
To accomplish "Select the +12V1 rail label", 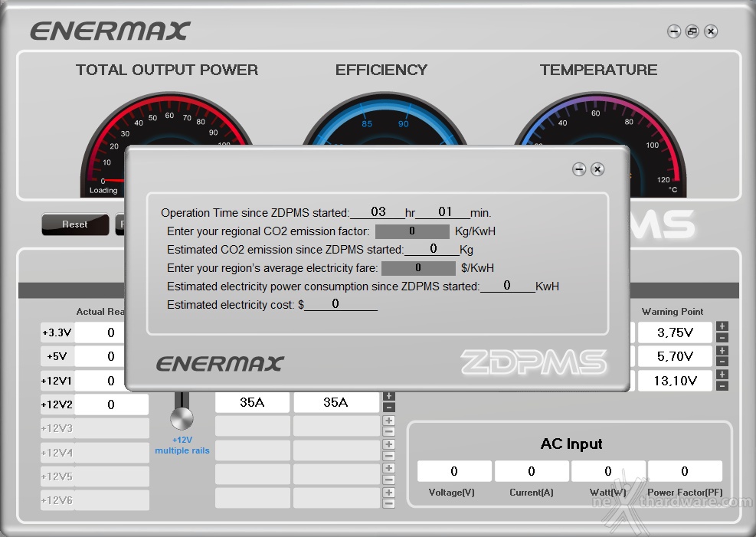I will coord(57,381).
